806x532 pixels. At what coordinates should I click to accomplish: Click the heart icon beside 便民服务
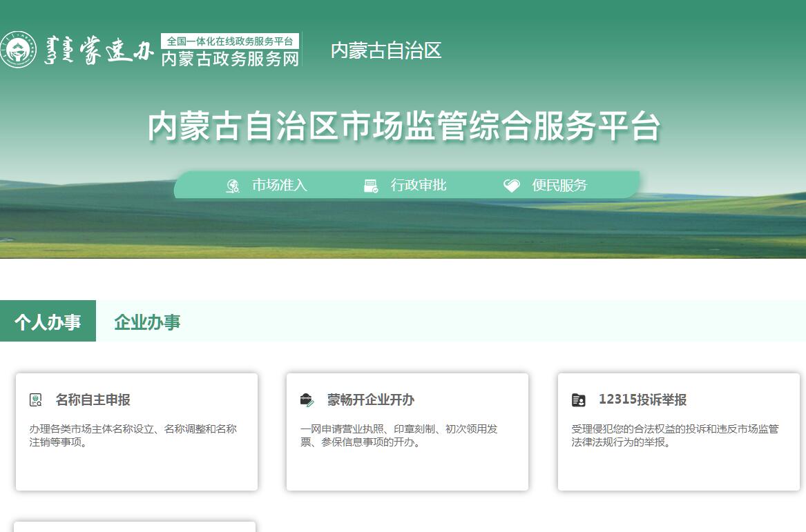511,186
